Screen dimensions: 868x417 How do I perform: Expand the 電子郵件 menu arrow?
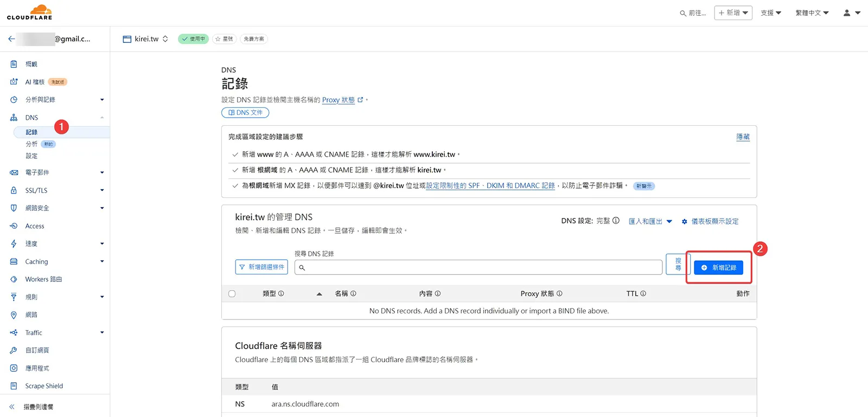point(102,172)
